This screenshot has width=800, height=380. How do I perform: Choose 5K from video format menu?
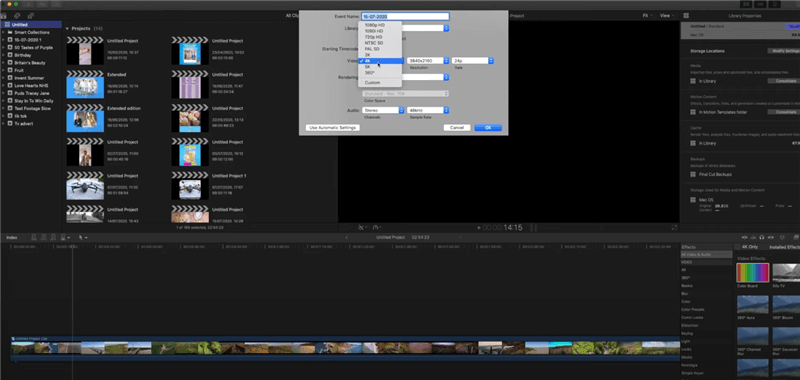click(380, 67)
